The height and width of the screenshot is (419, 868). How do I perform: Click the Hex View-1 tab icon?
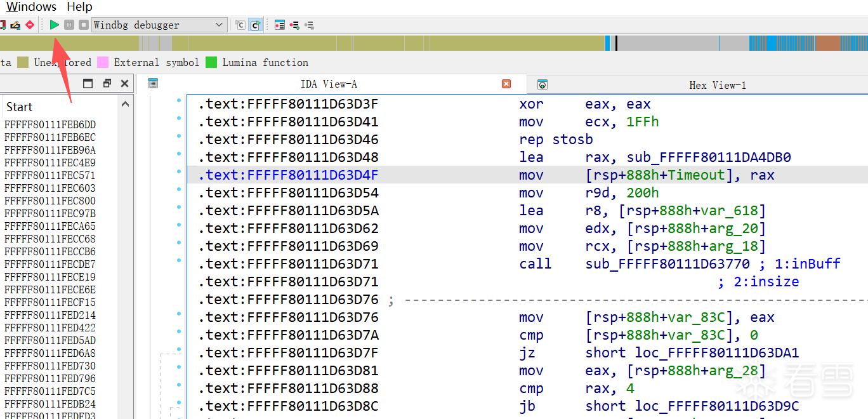[x=542, y=84]
